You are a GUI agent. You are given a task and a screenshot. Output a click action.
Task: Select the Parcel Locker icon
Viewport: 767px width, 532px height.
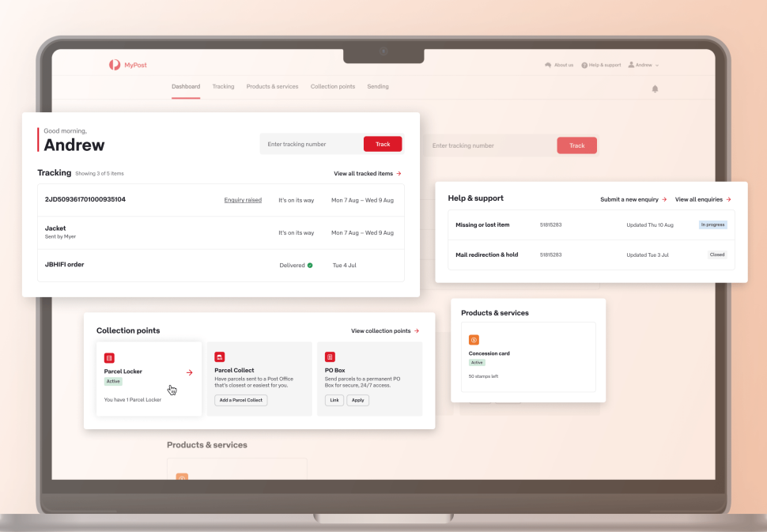click(x=108, y=357)
